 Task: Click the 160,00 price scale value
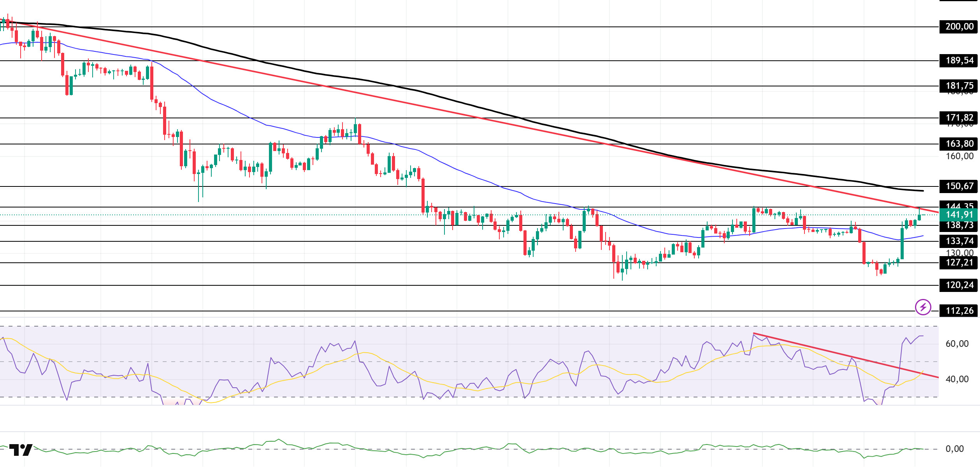click(959, 156)
